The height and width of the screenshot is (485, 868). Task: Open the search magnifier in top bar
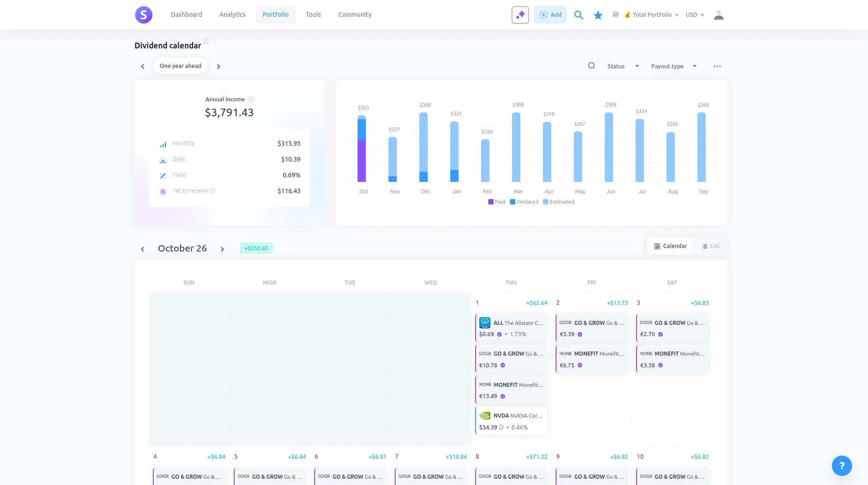pyautogui.click(x=579, y=15)
